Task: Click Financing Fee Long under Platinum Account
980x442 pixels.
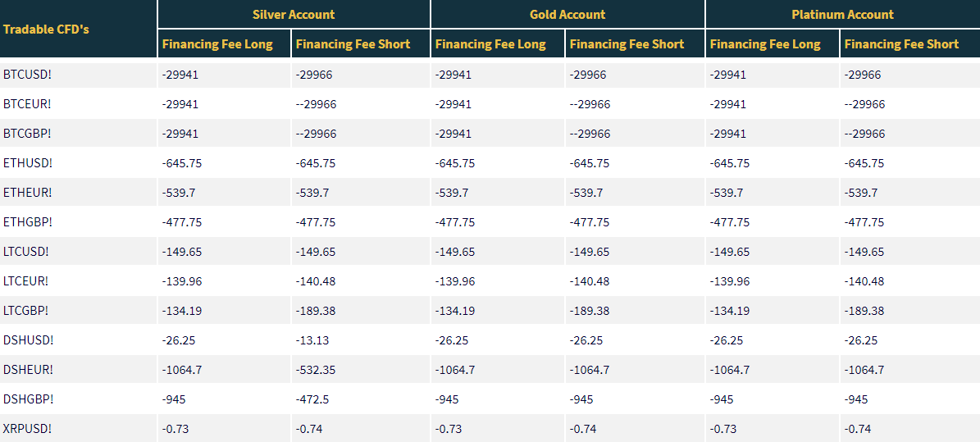Action: click(765, 44)
